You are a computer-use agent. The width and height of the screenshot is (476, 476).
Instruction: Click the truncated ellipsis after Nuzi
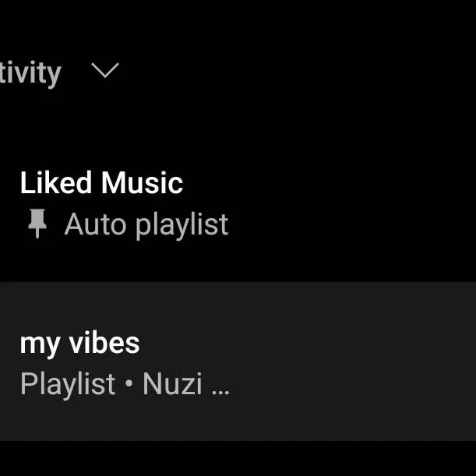[x=220, y=387]
